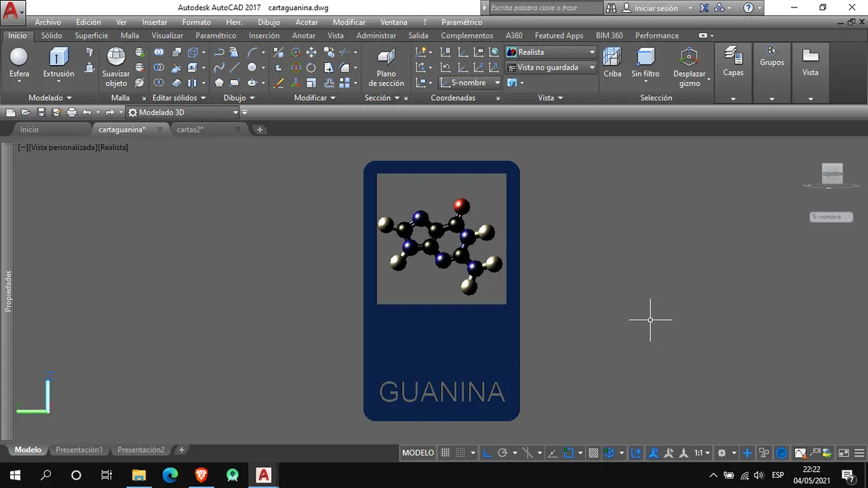Open the S-nombre UCS dropdown
Viewport: 868px width, 488px height.
(469, 83)
